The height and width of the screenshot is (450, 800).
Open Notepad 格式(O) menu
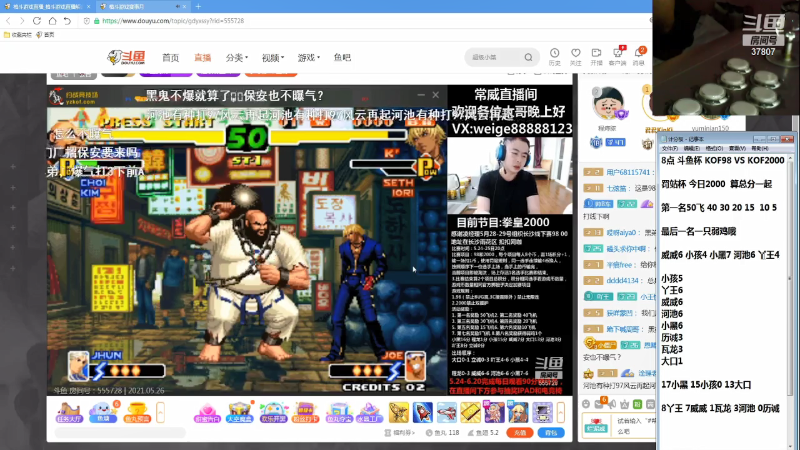click(714, 148)
